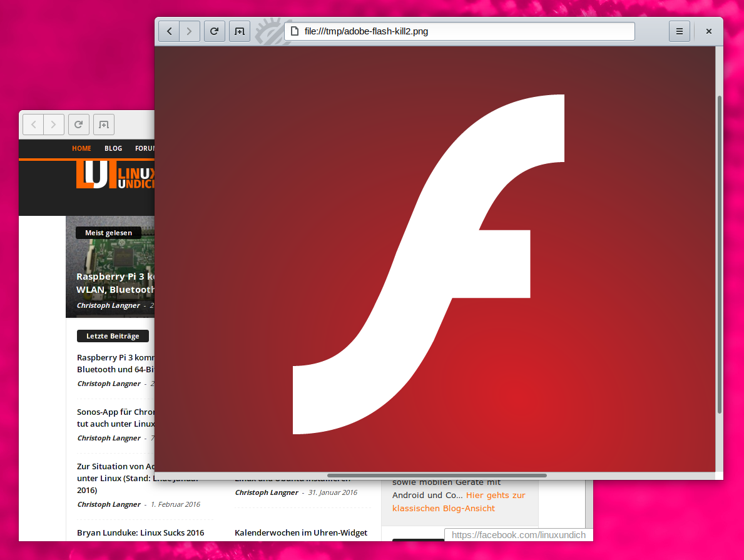Screen dimensions: 744x560
Task: Click the page icon inside the address bar
Action: [294, 31]
